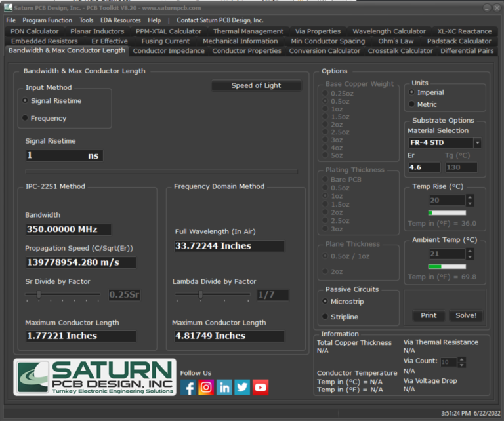This screenshot has width=504, height=421.
Task: Open the LinkedIn icon link
Action: click(224, 387)
